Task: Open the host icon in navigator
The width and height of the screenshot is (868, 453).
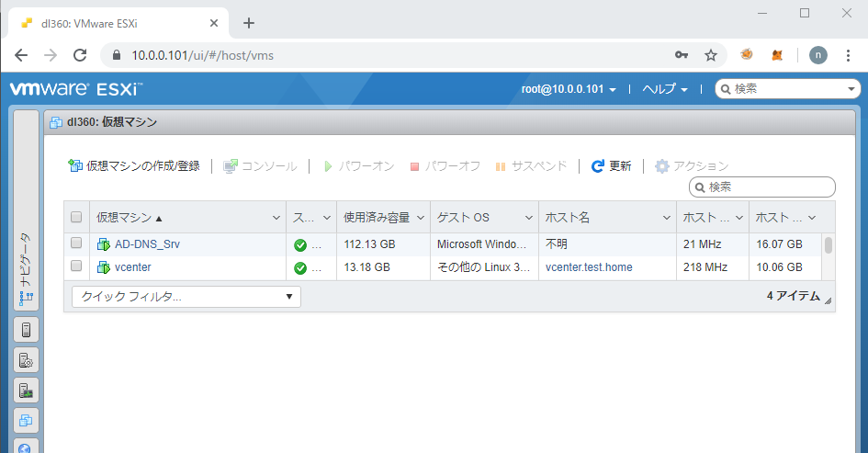Action: click(x=26, y=330)
